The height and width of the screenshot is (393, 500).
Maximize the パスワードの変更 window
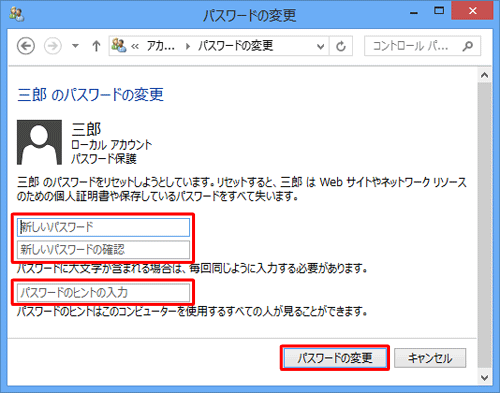point(439,11)
